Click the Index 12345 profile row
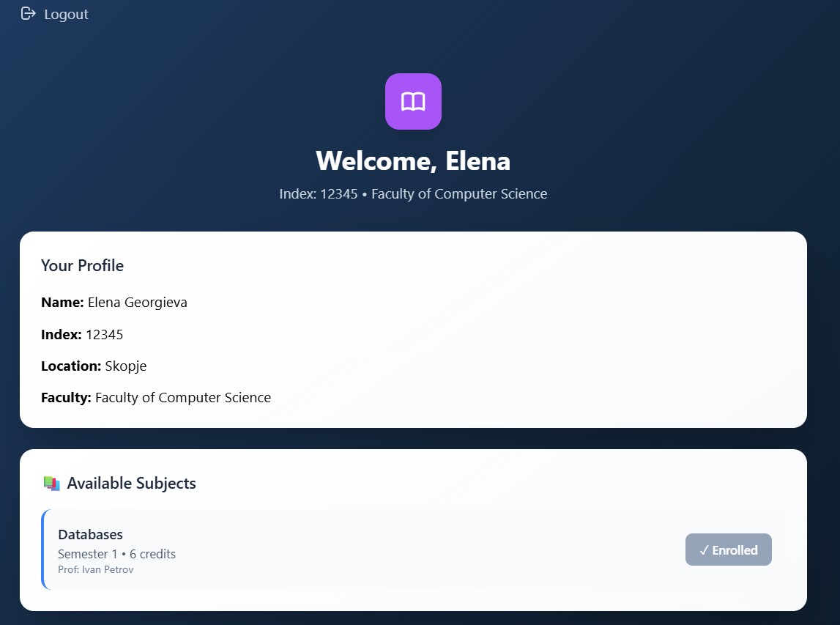This screenshot has height=625, width=840. (82, 335)
